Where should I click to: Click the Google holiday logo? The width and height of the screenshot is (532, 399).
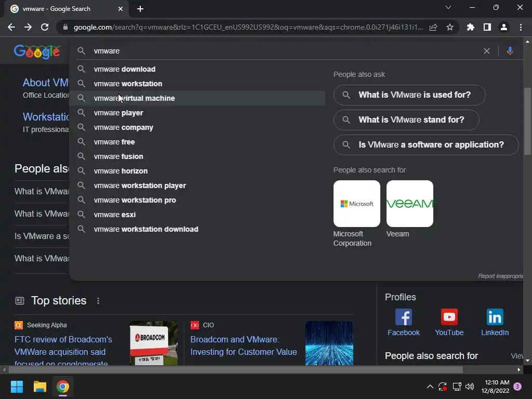[x=37, y=52]
